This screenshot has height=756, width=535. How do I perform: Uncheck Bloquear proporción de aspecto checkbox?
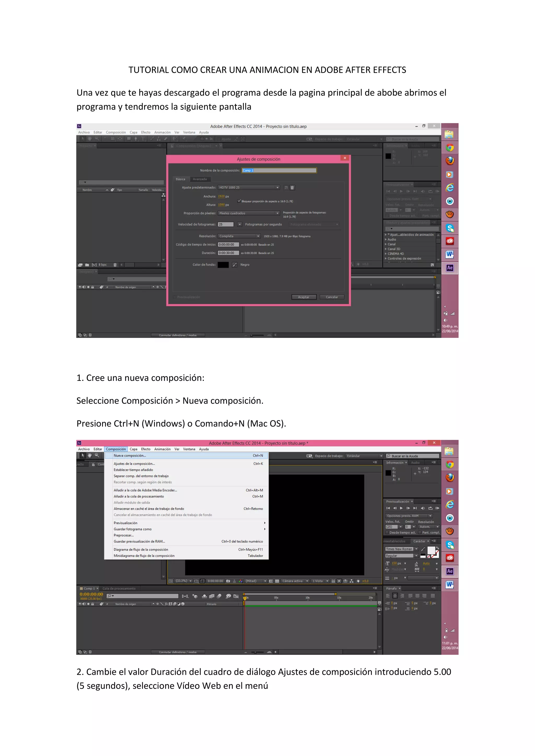[x=239, y=201]
